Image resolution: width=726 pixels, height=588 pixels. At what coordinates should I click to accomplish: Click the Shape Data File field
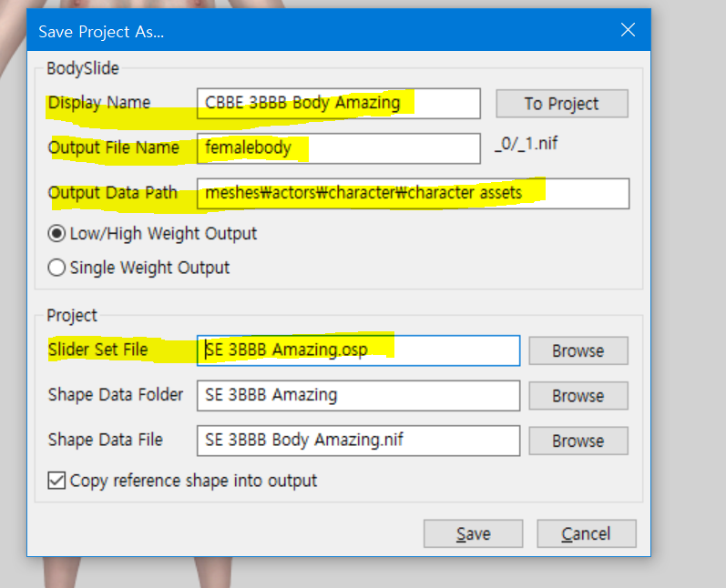(x=358, y=441)
